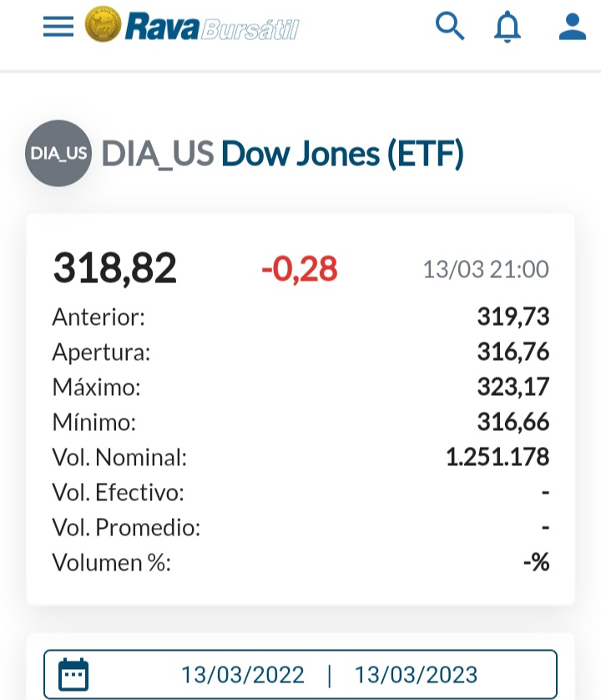Image resolution: width=601 pixels, height=700 pixels.
Task: Click the Rava Bursátil wordmark
Action: point(212,28)
